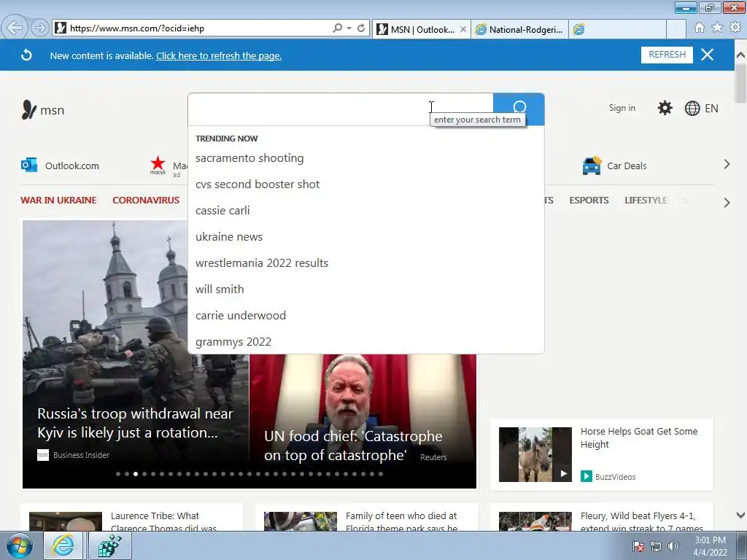Viewport: 747px width, 560px height.
Task: Click the Outlook.com icon
Action: (x=29, y=166)
